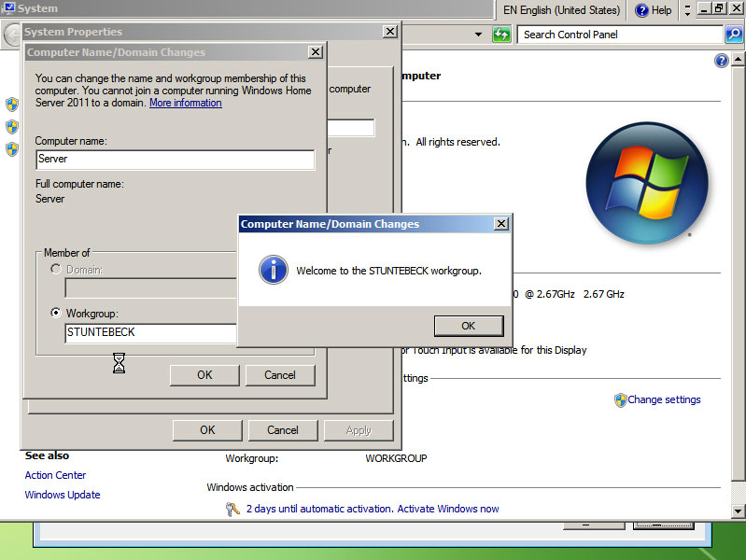The image size is (746, 560).
Task: Click the green refresh button beside address bar
Action: 502,35
